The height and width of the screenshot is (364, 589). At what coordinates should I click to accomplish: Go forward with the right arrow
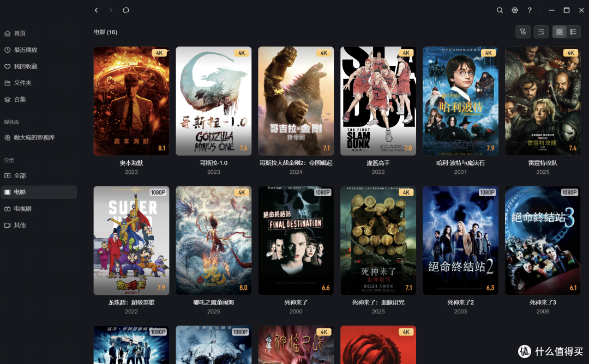[110, 10]
